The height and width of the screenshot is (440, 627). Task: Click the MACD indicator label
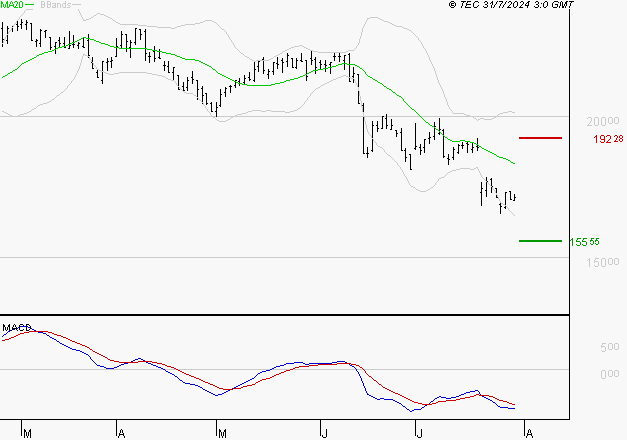pos(17,328)
